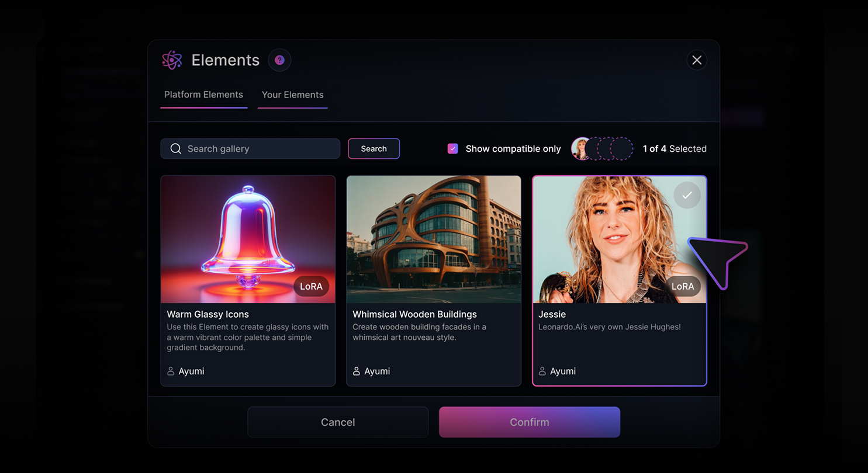Switch to the Your Elements tab

pos(292,95)
